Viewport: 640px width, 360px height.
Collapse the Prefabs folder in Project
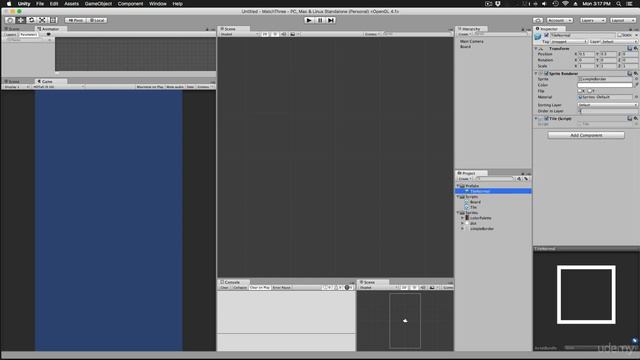coord(458,186)
